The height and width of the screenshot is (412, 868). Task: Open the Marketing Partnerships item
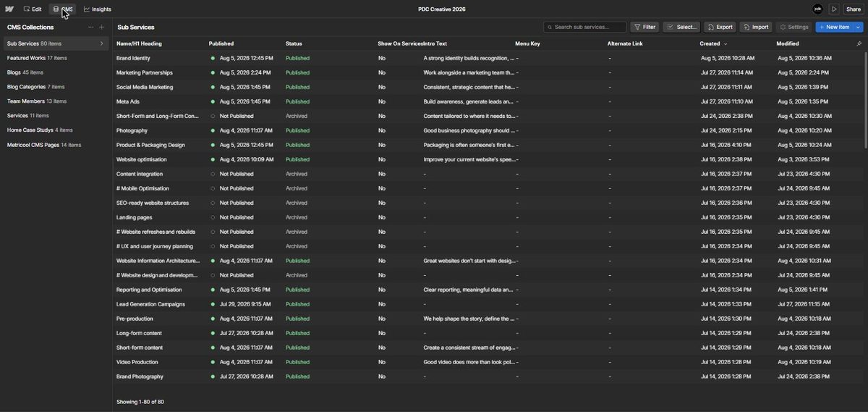click(145, 72)
